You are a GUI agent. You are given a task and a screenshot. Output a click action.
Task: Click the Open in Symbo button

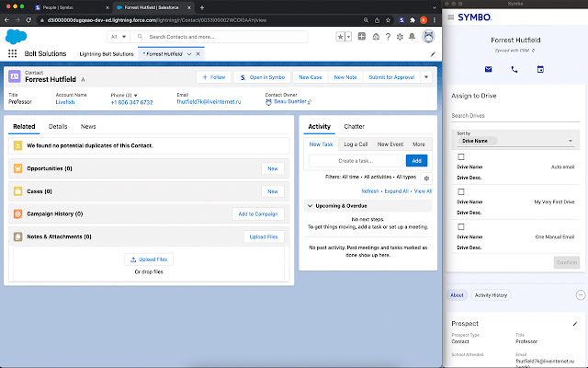tap(262, 77)
